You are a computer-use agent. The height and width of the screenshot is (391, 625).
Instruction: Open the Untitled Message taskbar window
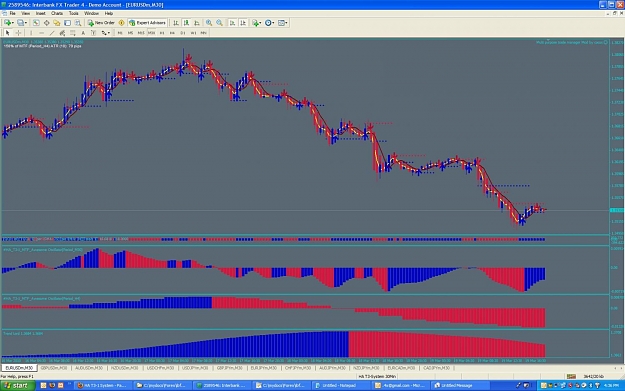(x=460, y=385)
